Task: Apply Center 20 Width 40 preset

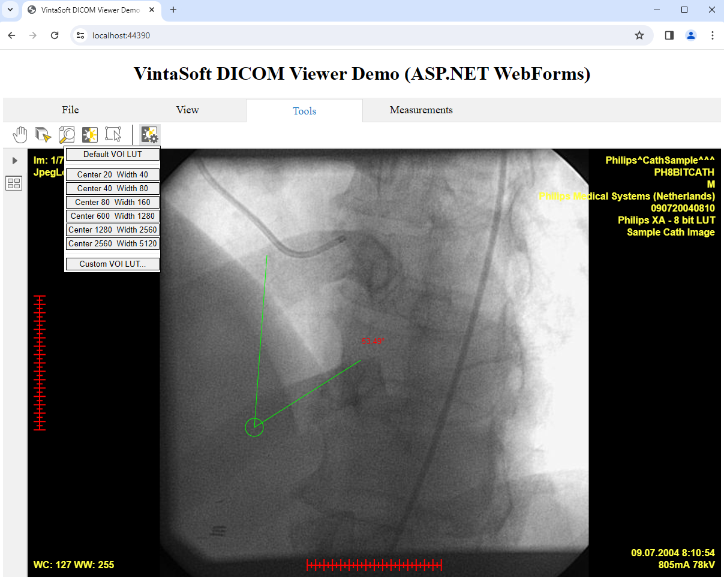Action: coord(113,175)
